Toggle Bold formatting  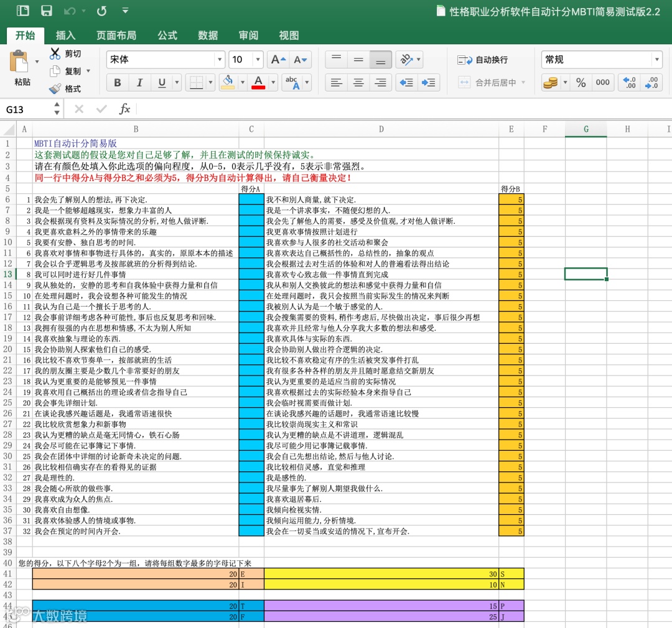[x=118, y=82]
